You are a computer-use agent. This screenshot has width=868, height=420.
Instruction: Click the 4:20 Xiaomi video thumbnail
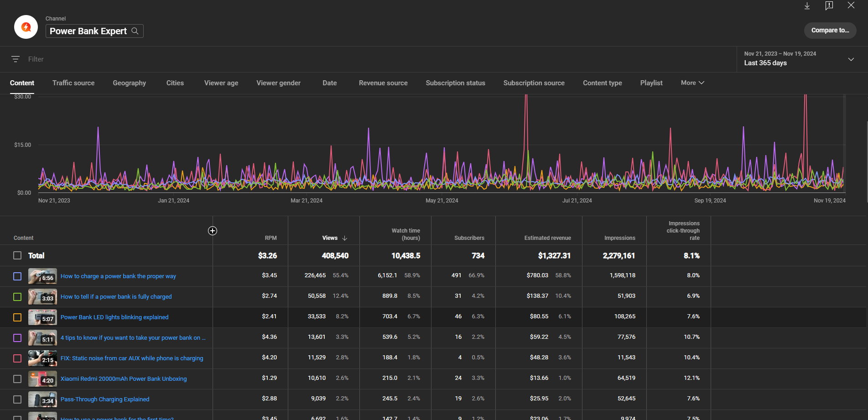point(42,379)
